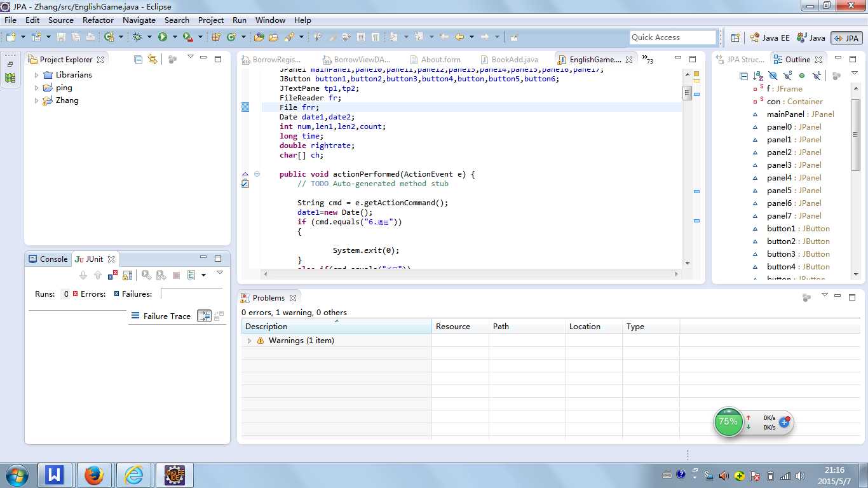868x488 pixels.
Task: Click the Internet Explorer taskbar icon
Action: pyautogui.click(x=134, y=475)
